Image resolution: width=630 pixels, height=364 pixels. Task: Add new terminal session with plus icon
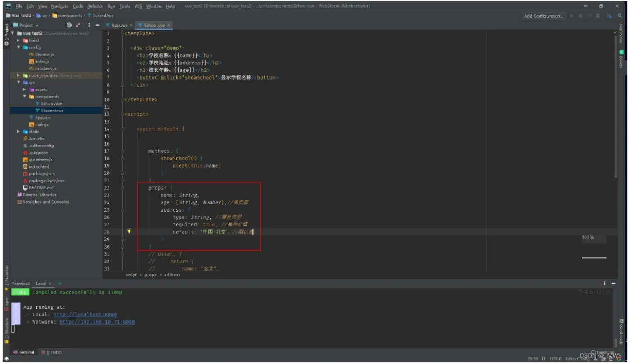(x=59, y=283)
